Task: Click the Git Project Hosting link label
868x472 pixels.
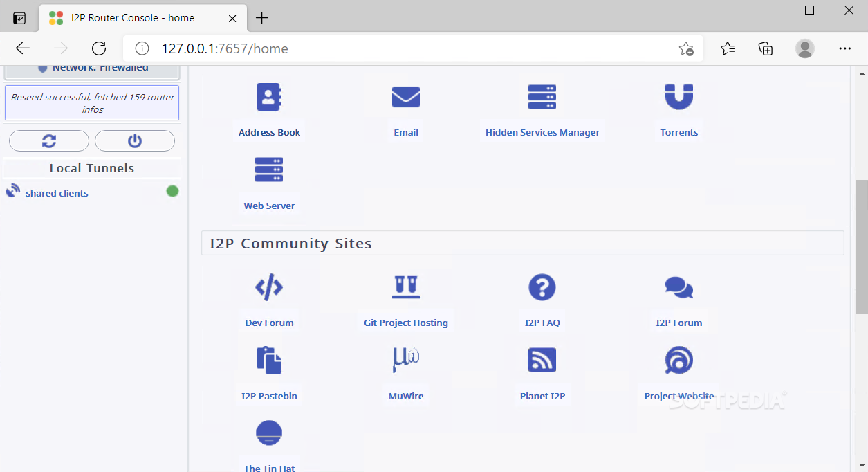Action: 406,323
